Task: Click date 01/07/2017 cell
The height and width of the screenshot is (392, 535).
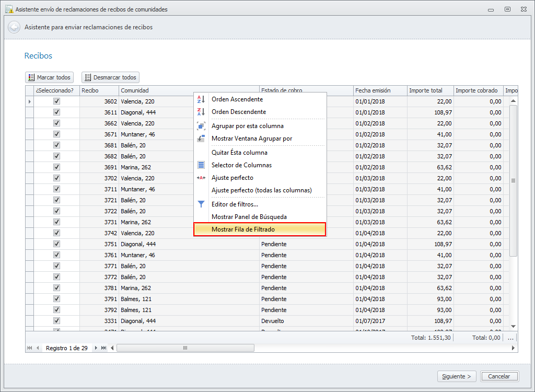Action: click(380, 321)
